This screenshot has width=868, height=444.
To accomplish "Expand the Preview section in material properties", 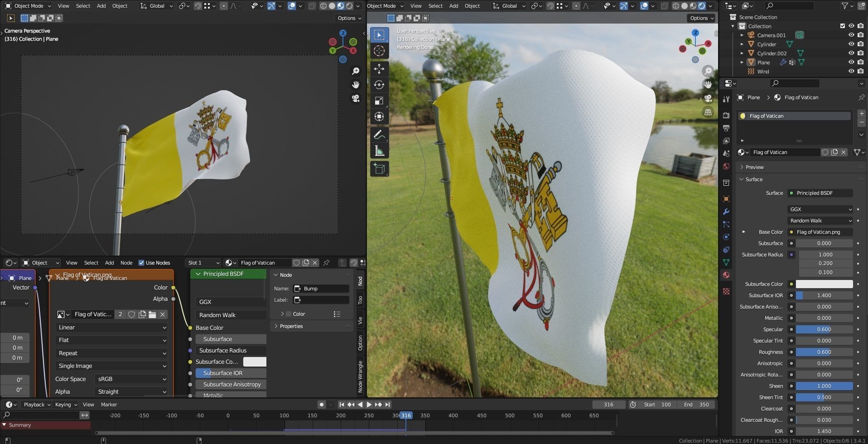I will pos(754,167).
